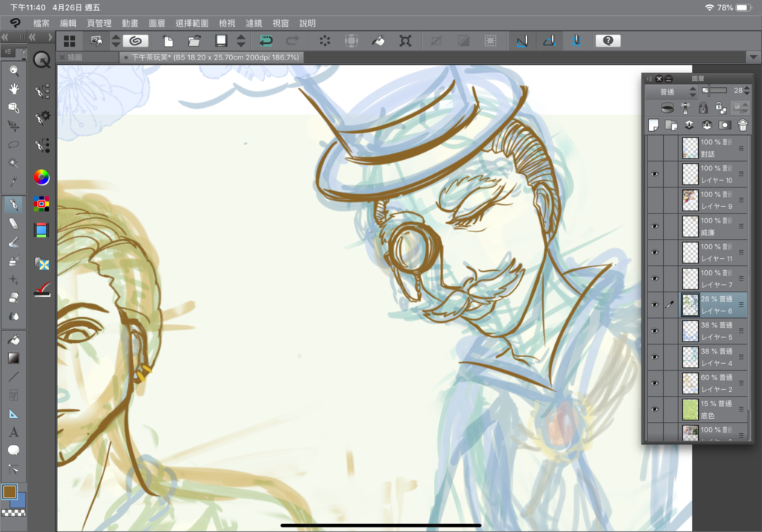Open the Quick Access palette
Image resolution: width=762 pixels, height=532 pixels.
tap(42, 61)
